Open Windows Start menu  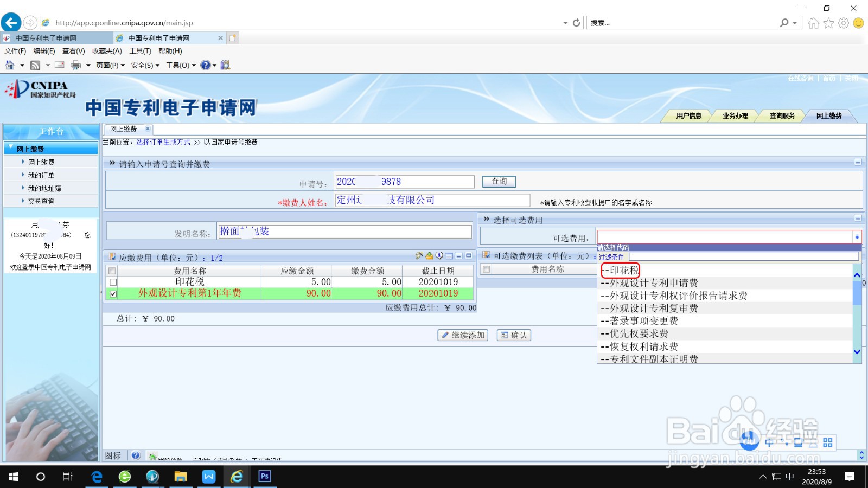coord(14,477)
